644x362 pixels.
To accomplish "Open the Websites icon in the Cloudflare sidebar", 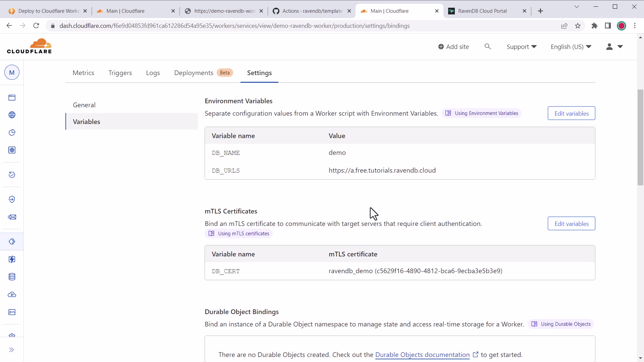I will [x=12, y=98].
